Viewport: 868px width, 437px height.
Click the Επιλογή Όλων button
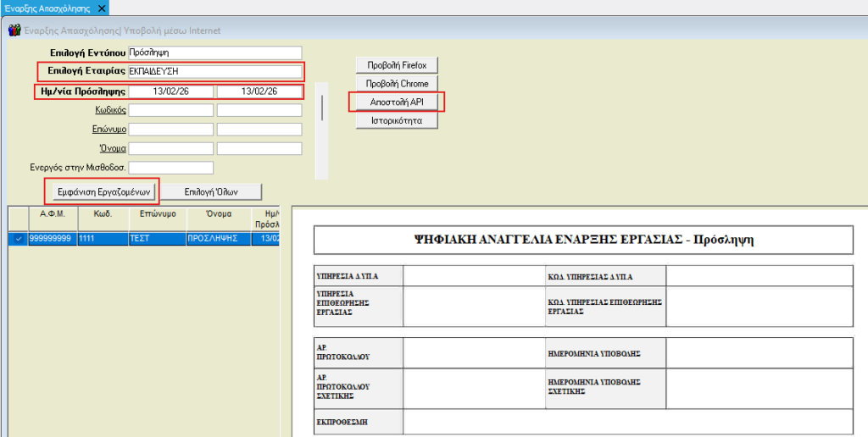pos(211,191)
